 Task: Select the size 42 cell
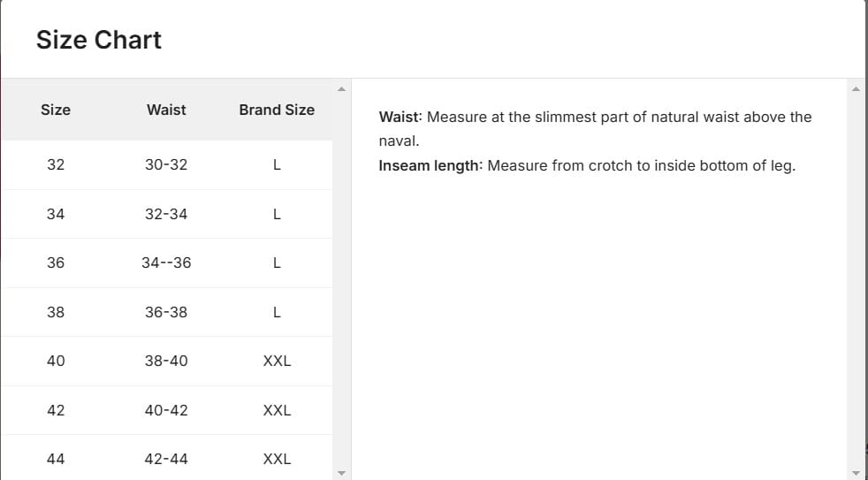(x=56, y=410)
